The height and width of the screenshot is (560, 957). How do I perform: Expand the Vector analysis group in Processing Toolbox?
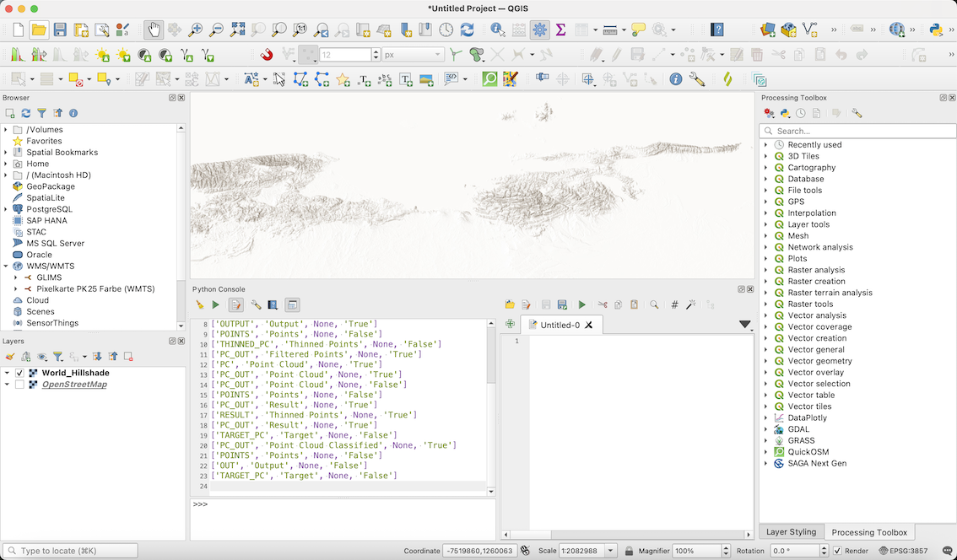coord(766,315)
